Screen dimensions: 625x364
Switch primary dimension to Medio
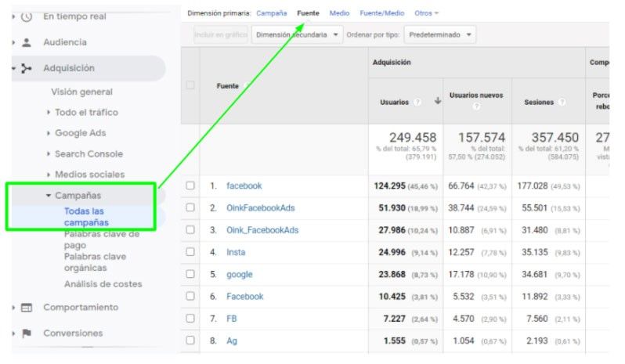point(339,13)
